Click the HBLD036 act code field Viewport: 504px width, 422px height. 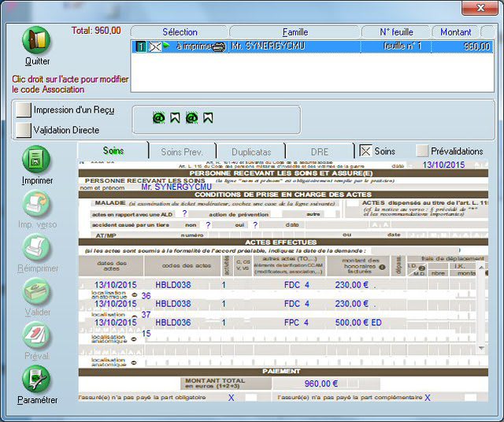pos(173,322)
